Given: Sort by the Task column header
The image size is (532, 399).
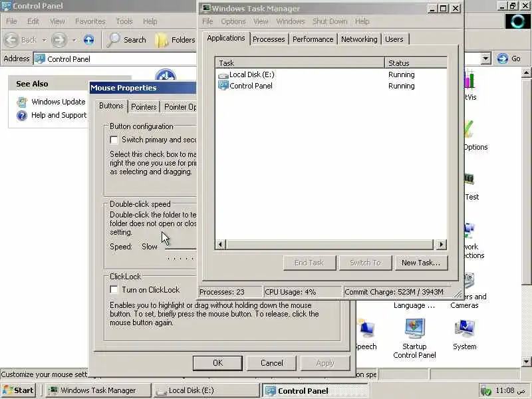Looking at the screenshot, I should (x=300, y=63).
